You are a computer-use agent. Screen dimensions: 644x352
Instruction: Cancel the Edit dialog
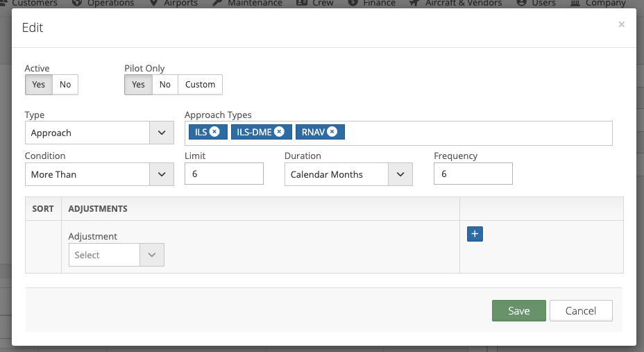click(x=581, y=310)
